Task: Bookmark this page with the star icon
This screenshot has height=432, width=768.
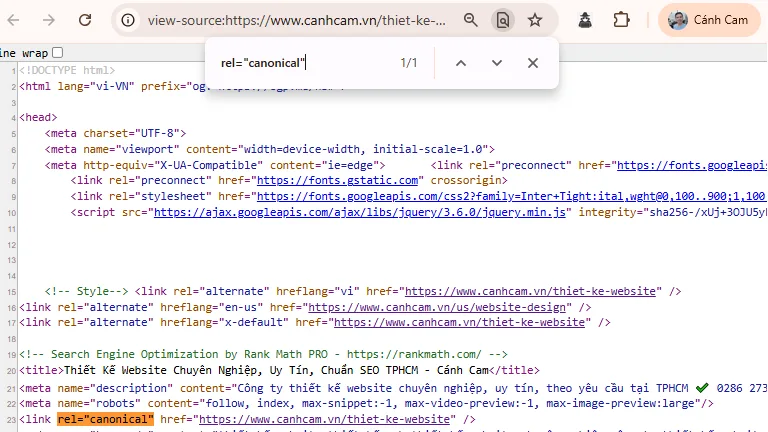Action: [535, 20]
